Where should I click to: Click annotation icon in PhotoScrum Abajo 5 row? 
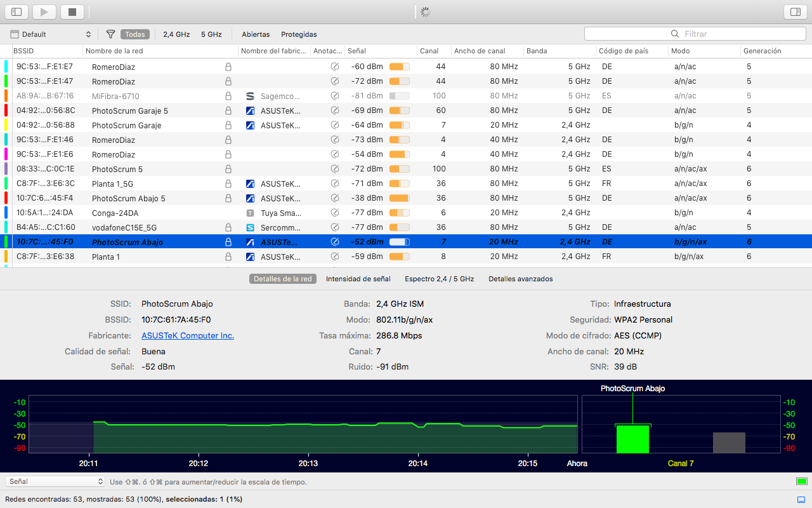(x=335, y=198)
